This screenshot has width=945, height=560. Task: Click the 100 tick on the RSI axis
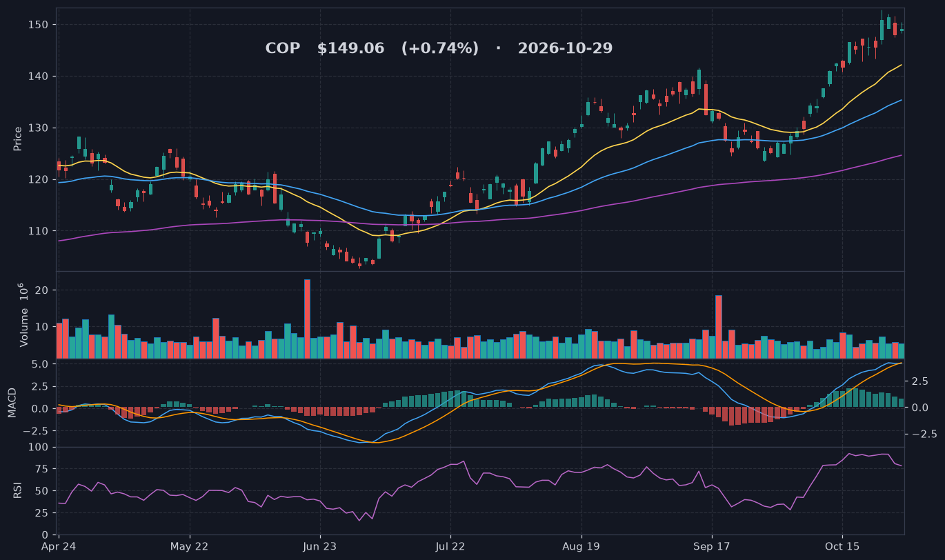pos(39,447)
